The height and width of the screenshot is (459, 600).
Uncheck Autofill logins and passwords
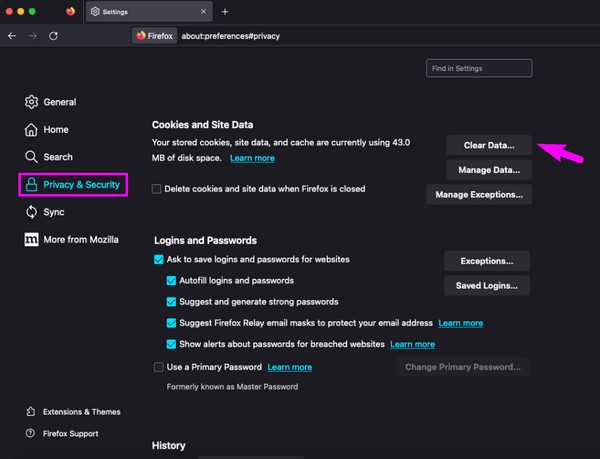[x=171, y=281]
